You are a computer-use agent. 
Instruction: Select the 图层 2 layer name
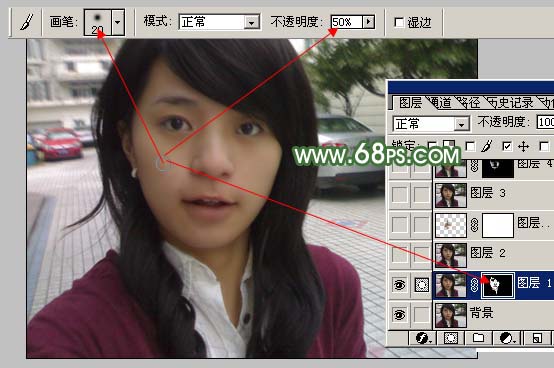[x=488, y=253]
